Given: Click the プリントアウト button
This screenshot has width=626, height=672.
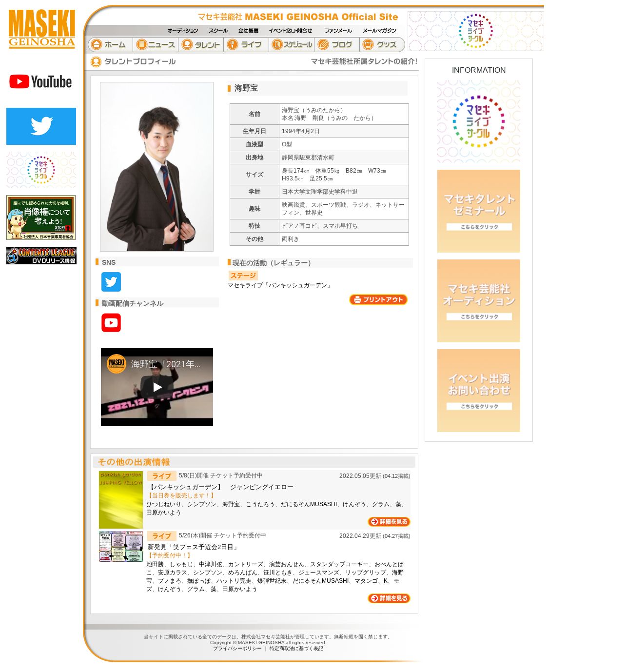Looking at the screenshot, I should pyautogui.click(x=378, y=299).
